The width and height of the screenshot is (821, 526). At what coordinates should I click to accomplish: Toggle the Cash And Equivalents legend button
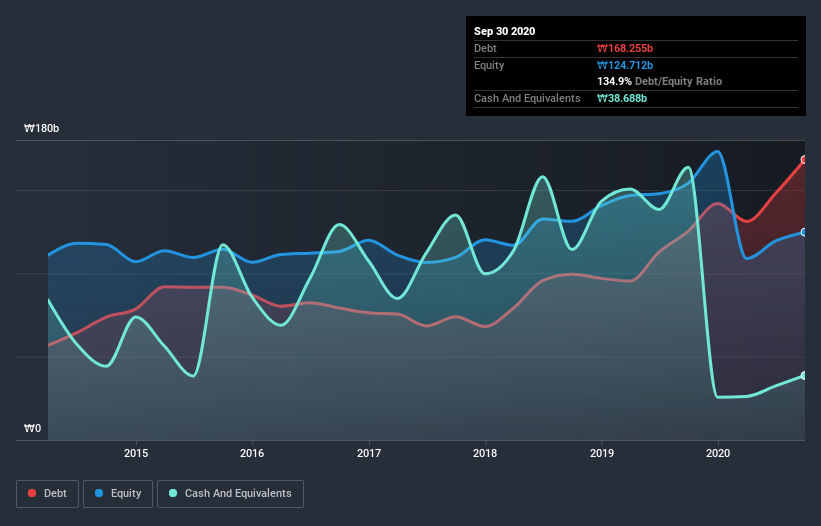(x=230, y=494)
